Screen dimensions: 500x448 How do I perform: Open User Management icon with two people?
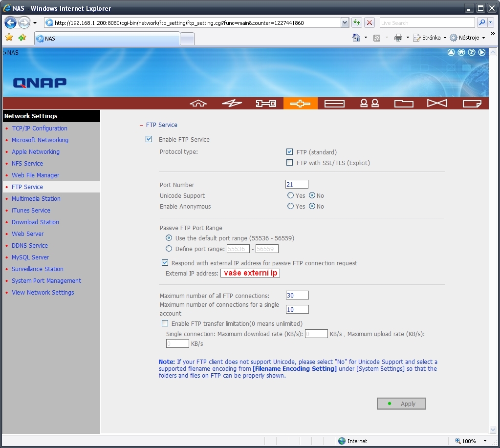coord(370,103)
